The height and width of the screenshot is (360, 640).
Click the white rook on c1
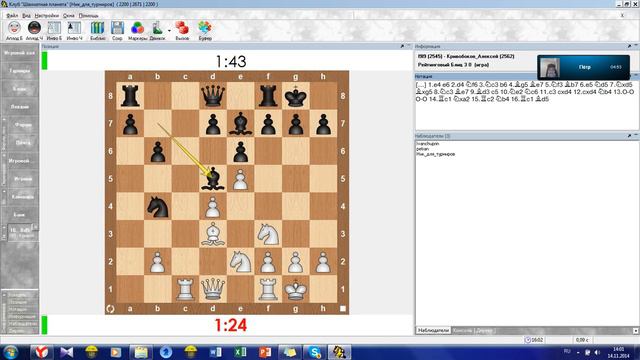[x=185, y=289]
